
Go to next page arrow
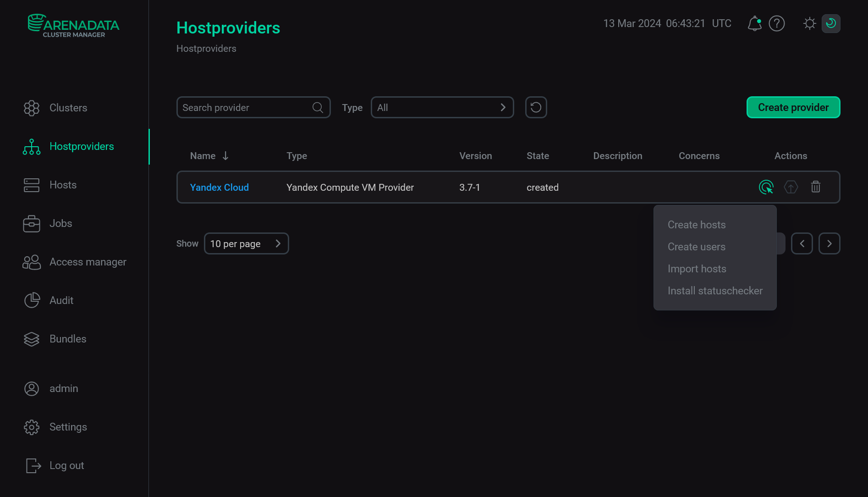(829, 243)
